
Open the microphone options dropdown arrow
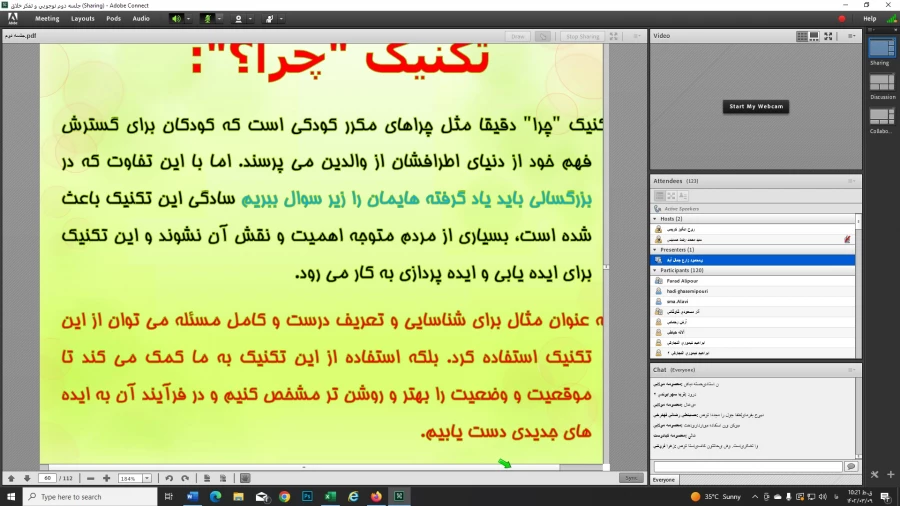click(x=219, y=18)
